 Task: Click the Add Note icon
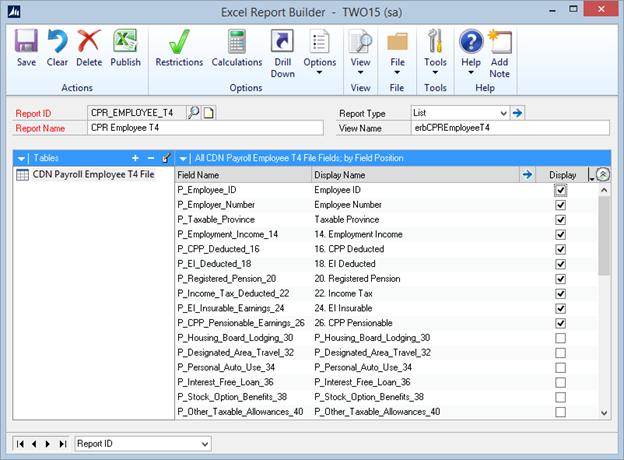pyautogui.click(x=500, y=41)
